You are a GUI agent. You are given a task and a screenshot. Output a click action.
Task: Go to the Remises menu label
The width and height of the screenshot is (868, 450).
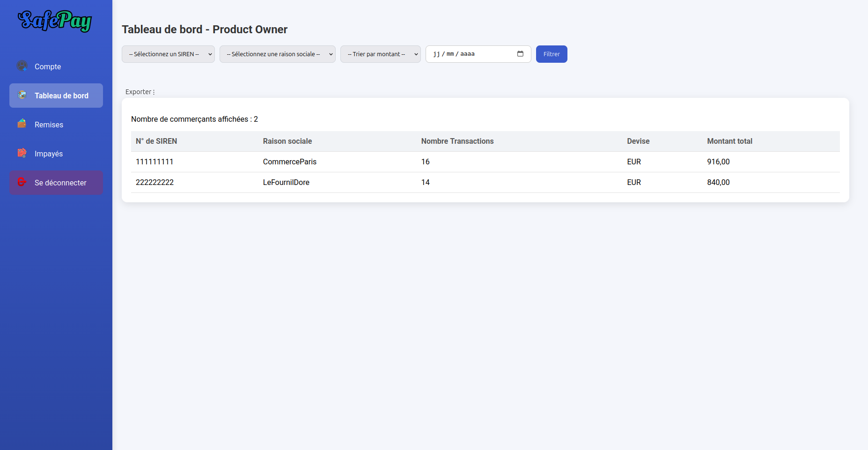tap(49, 125)
